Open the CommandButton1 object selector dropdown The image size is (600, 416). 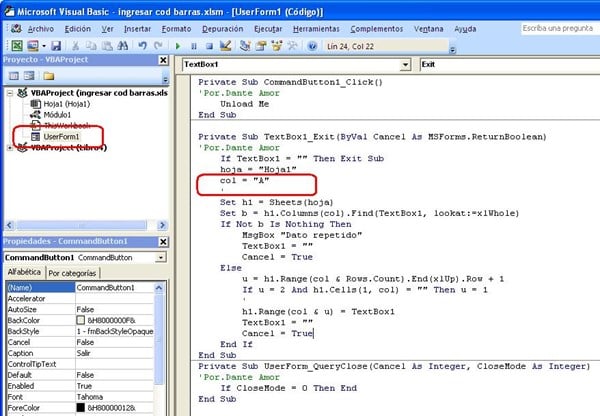click(159, 257)
